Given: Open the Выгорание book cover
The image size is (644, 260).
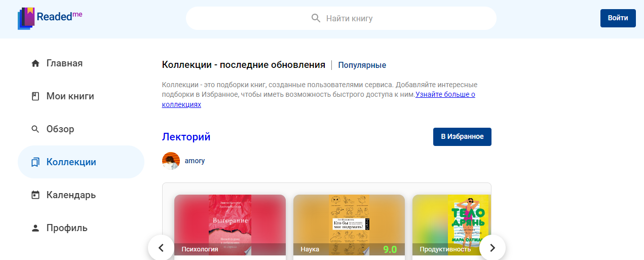Looking at the screenshot, I should [230, 225].
